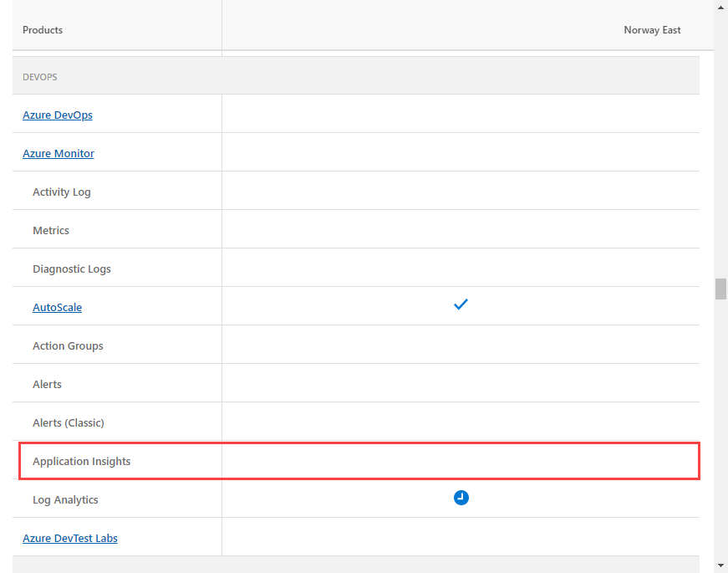Screen dimensions: 728x573
Task: Select the Log Analytics row label
Action: click(x=65, y=500)
